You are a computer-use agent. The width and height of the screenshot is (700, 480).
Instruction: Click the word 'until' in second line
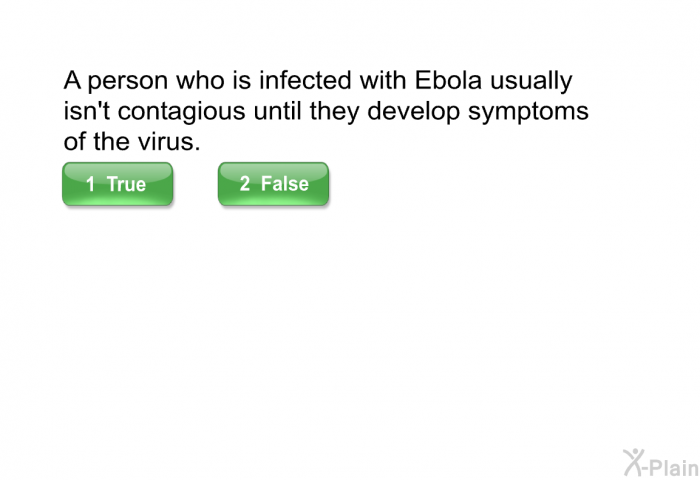277,111
